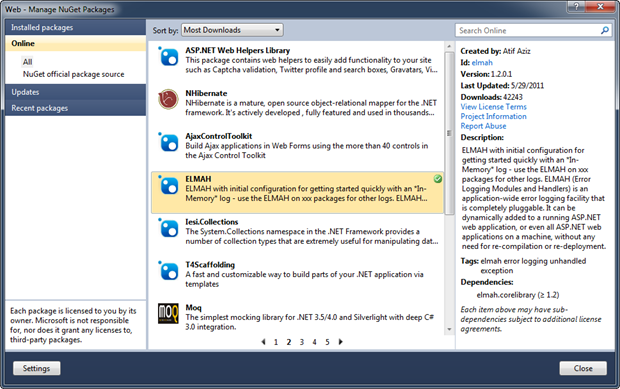Click the ELMAH package icon
Image resolution: width=620 pixels, height=389 pixels.
pyautogui.click(x=169, y=185)
